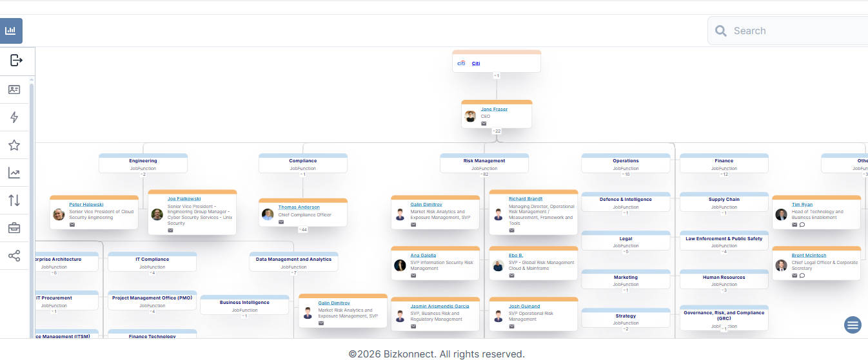Open Brent McIntosh's chat bubble icon
Screen dimensions: 868x360
[x=802, y=276]
